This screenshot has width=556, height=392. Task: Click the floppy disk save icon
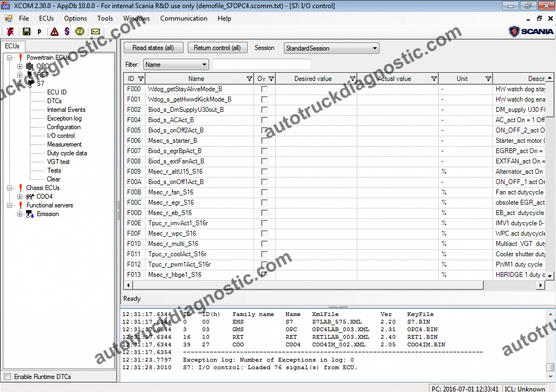pos(26,31)
